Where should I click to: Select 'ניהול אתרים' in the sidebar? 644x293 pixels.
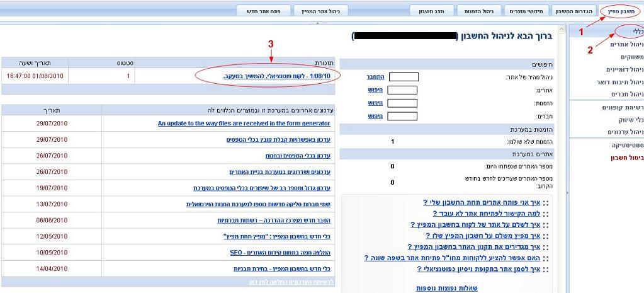(x=627, y=44)
